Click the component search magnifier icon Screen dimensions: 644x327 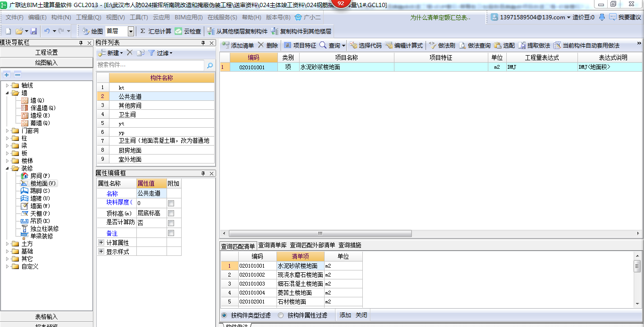[x=210, y=65]
